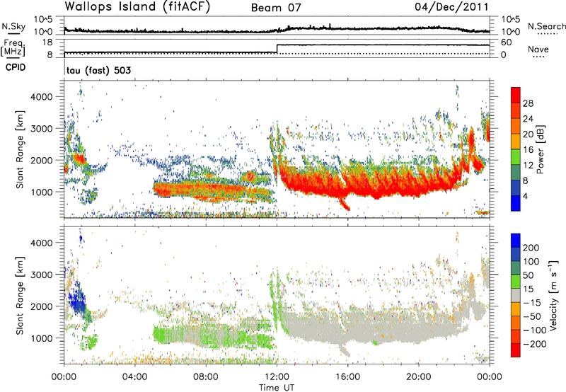Click the red afternoon scatter band in power panel
The height and width of the screenshot is (392, 566).
click(372, 184)
